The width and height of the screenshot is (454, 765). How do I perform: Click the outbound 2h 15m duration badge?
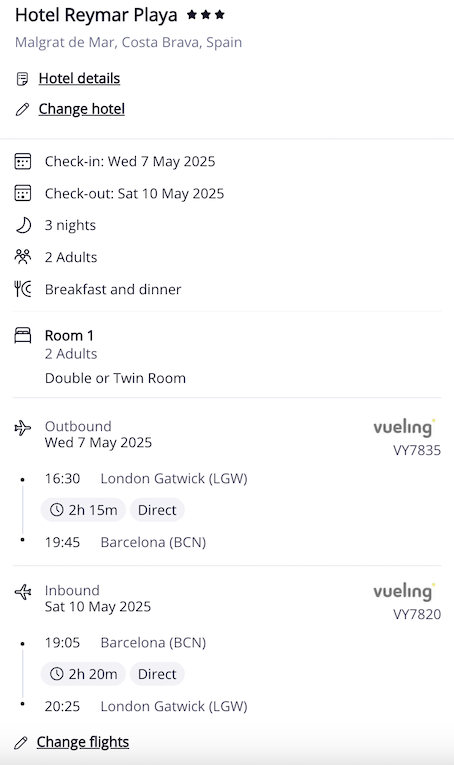point(83,510)
